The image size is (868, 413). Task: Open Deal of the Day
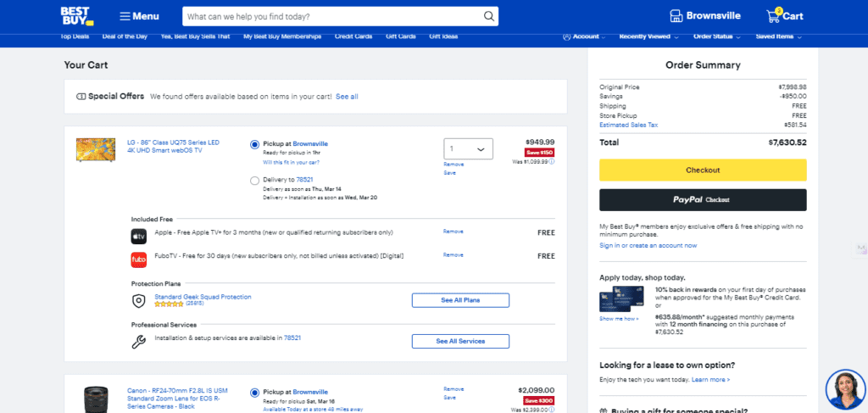tap(125, 36)
